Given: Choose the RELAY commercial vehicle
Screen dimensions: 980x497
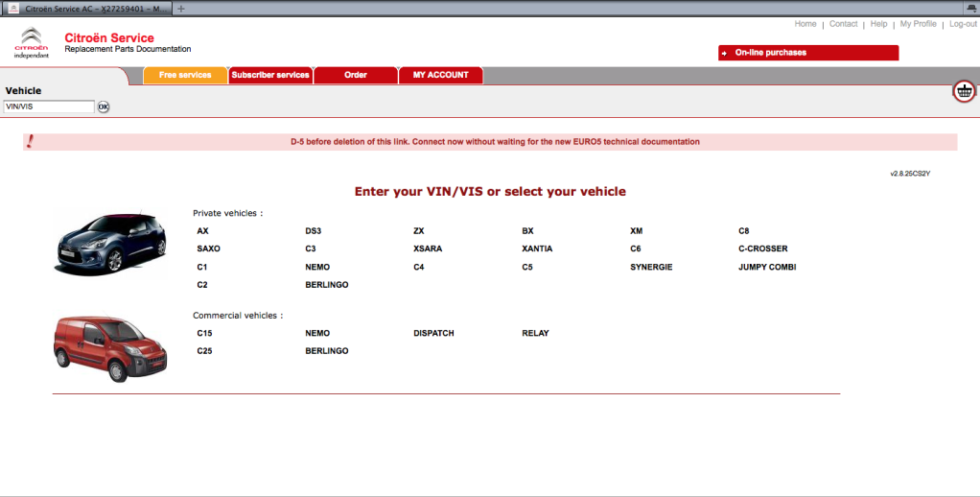Looking at the screenshot, I should pyautogui.click(x=535, y=333).
